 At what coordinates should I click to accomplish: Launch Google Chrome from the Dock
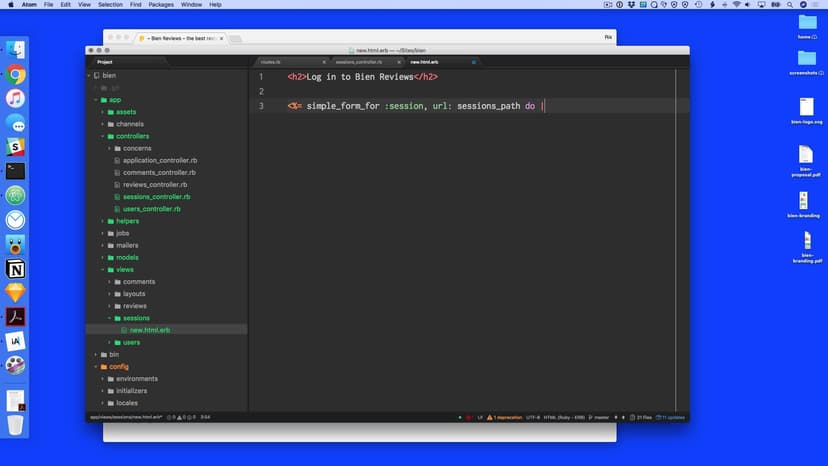pos(15,74)
